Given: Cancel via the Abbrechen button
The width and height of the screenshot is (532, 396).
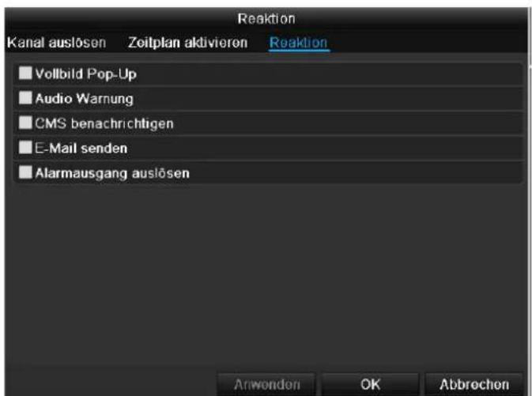Looking at the screenshot, I should (474, 385).
